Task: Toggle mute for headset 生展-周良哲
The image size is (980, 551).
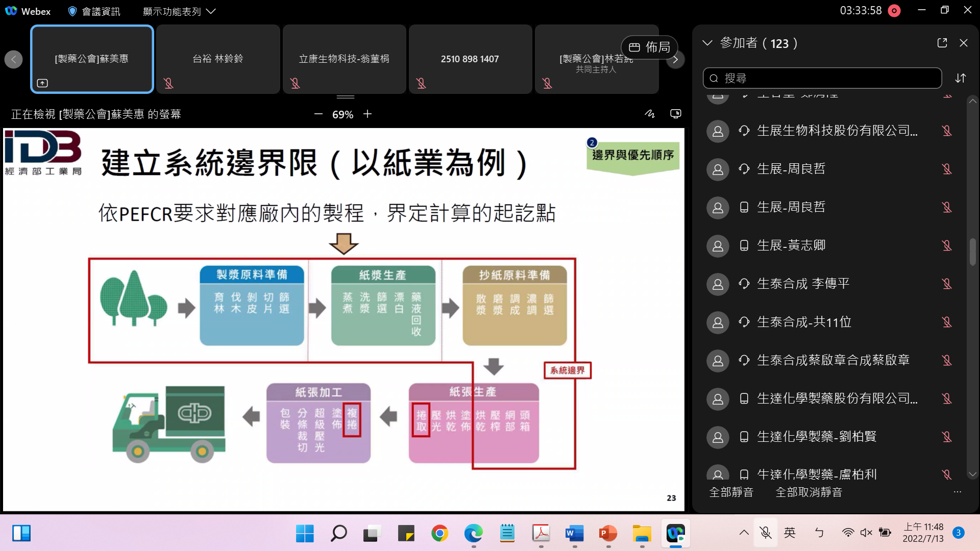Action: coord(947,169)
